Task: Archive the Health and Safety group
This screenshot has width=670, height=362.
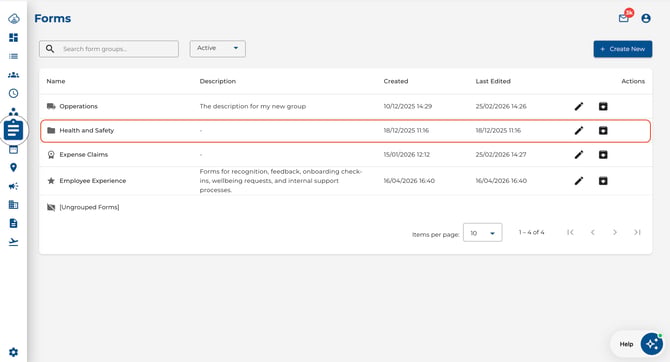Action: pyautogui.click(x=603, y=130)
